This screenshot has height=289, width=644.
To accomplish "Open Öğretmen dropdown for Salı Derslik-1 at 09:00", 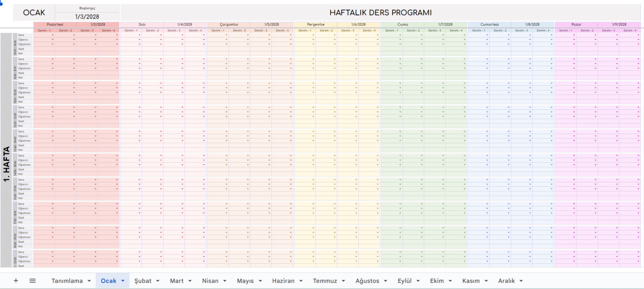I will tap(139, 44).
